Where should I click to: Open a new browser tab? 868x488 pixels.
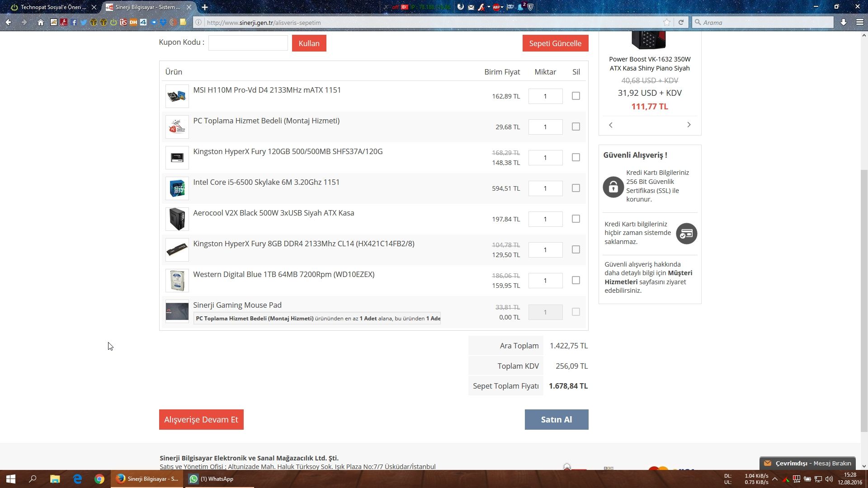(x=205, y=7)
